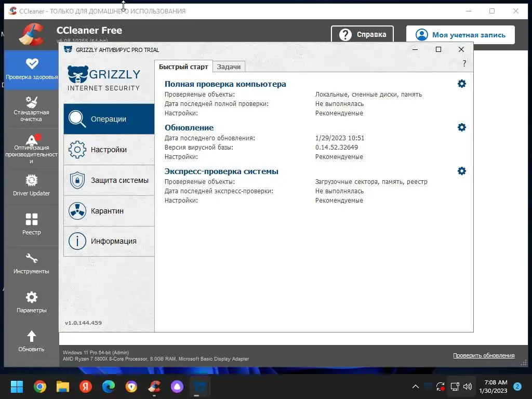532x399 pixels.
Task: Open CCleaner Driver Updater
Action: pos(32,185)
